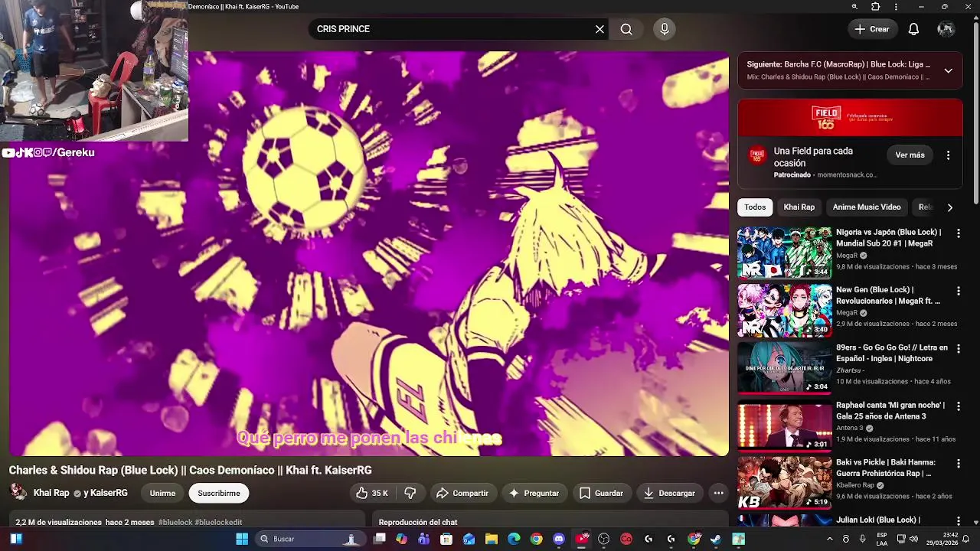Expand the Siguiente playlist panel
This screenshot has height=551, width=980.
tap(948, 70)
